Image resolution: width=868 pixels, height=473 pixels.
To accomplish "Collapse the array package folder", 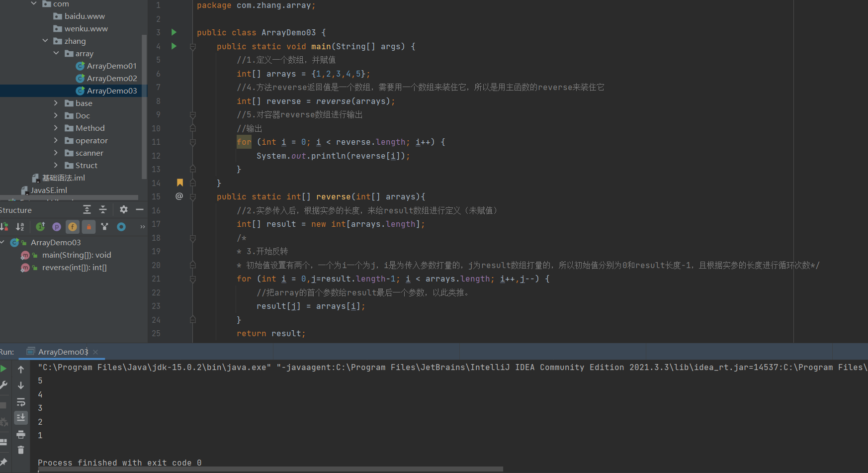I will [56, 53].
